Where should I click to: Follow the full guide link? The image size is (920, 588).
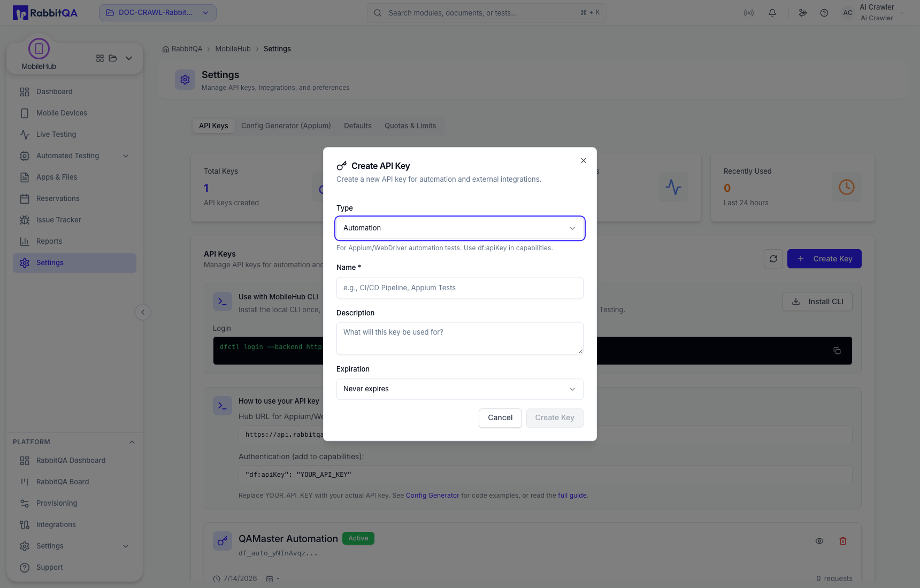[x=572, y=496]
